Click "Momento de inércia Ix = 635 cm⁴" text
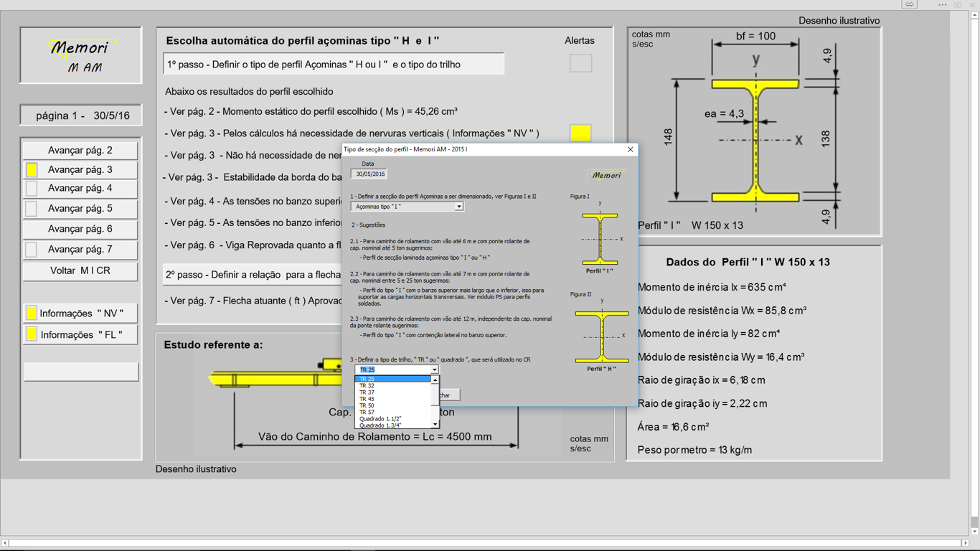Viewport: 980px width, 551px height. [712, 288]
